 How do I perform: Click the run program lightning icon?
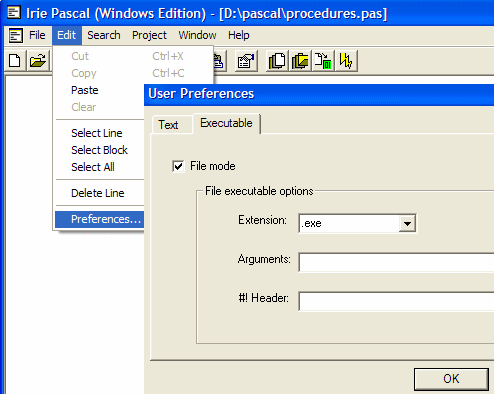(x=346, y=61)
